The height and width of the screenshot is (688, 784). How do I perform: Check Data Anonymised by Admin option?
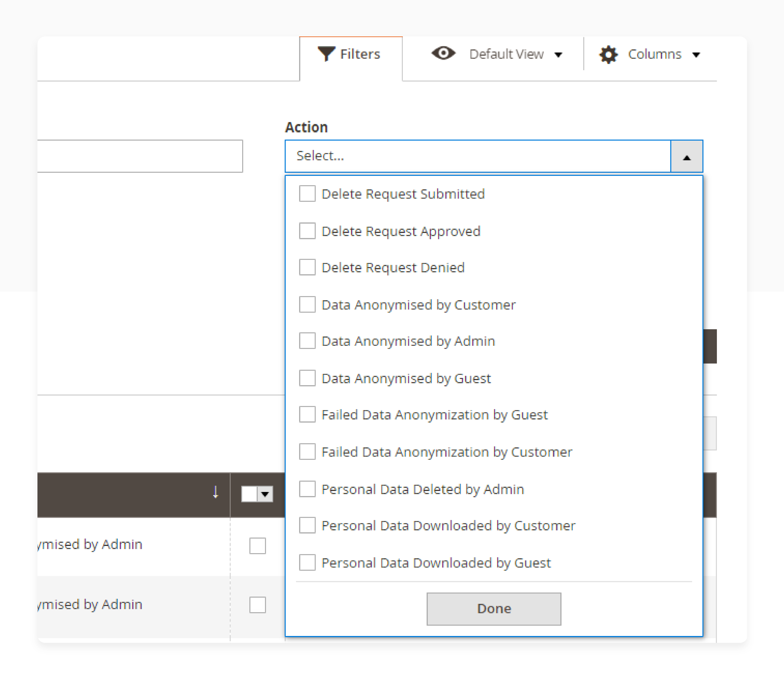point(307,341)
